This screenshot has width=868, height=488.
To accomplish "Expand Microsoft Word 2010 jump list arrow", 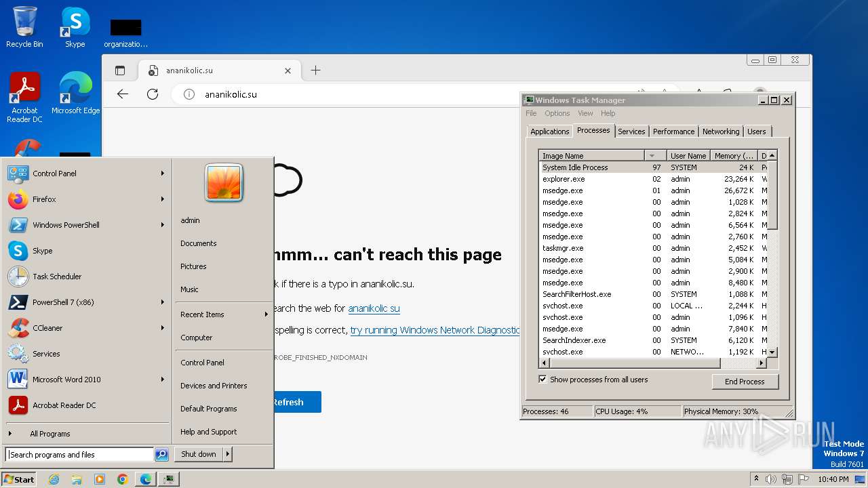I will point(163,380).
